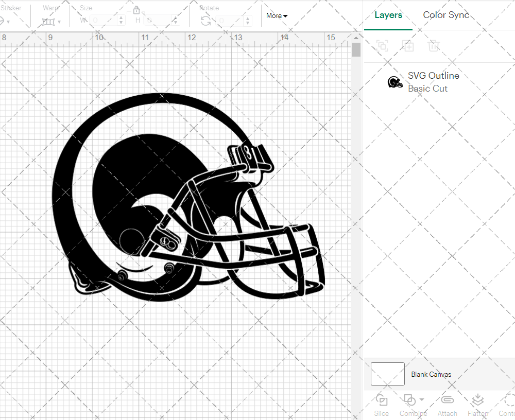The image size is (515, 420).
Task: Open the Combine dropdown arrow
Action: [x=422, y=400]
